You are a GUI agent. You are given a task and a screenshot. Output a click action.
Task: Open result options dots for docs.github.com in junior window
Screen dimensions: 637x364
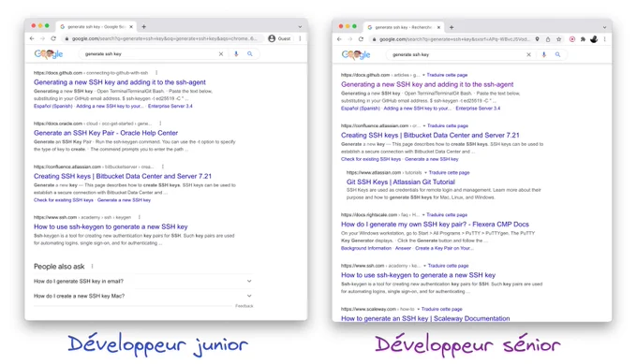[x=156, y=73]
